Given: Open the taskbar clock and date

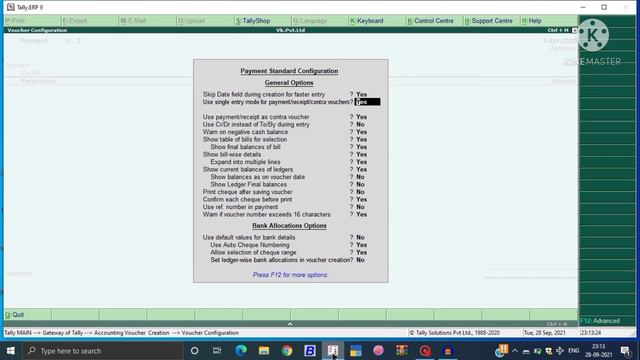Looking at the screenshot, I should pos(598,351).
